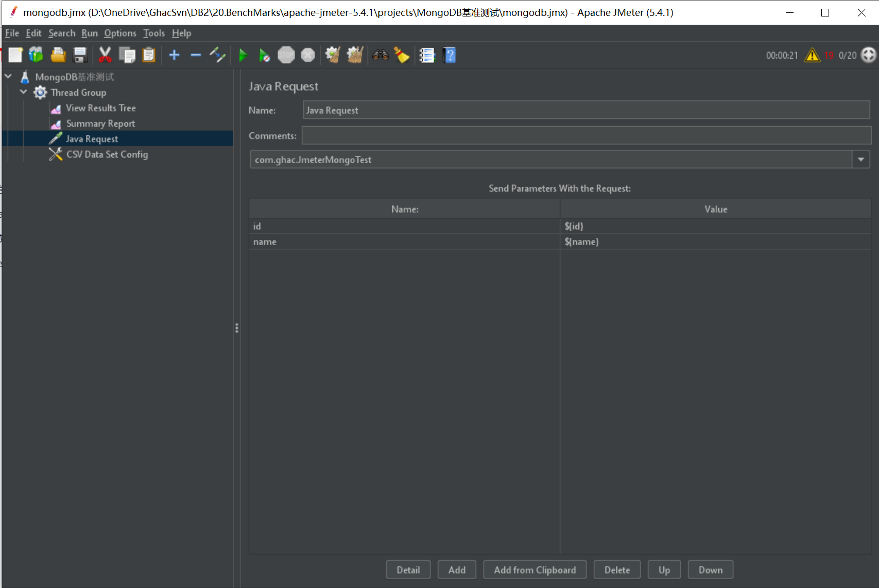Click the Delete button
The image size is (879, 588).
pyautogui.click(x=617, y=570)
